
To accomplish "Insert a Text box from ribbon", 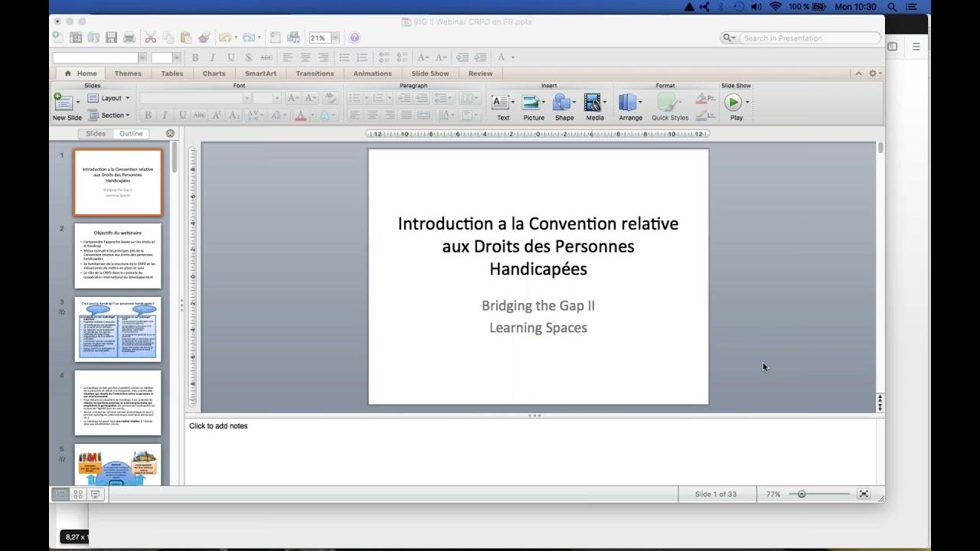I will [501, 102].
